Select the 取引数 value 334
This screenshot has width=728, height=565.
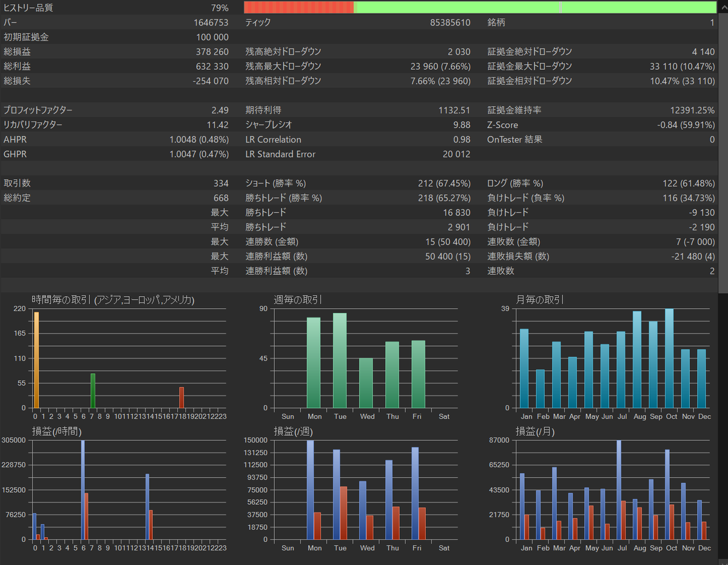click(x=221, y=183)
